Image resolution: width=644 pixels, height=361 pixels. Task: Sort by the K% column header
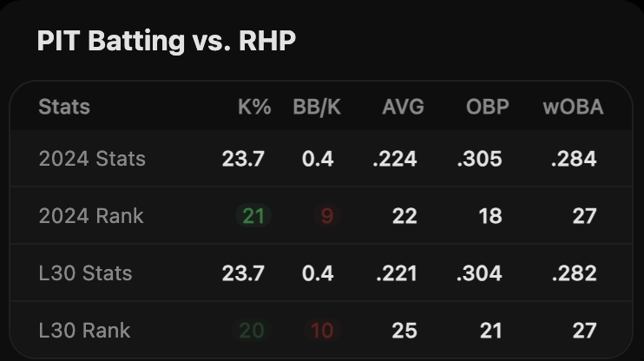pyautogui.click(x=254, y=108)
